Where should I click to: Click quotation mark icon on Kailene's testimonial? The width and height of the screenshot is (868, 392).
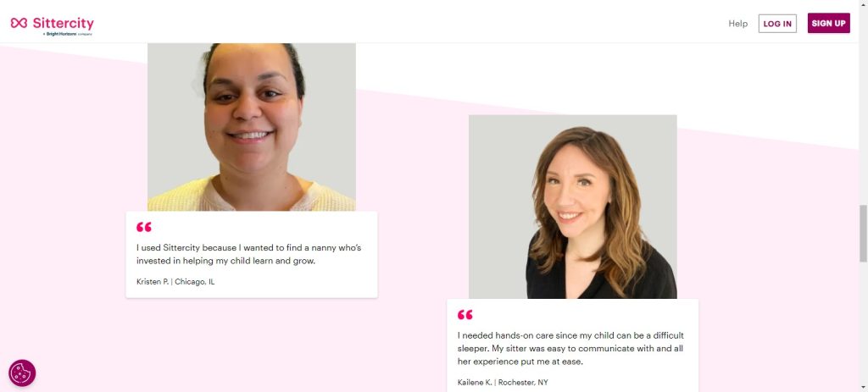[465, 315]
